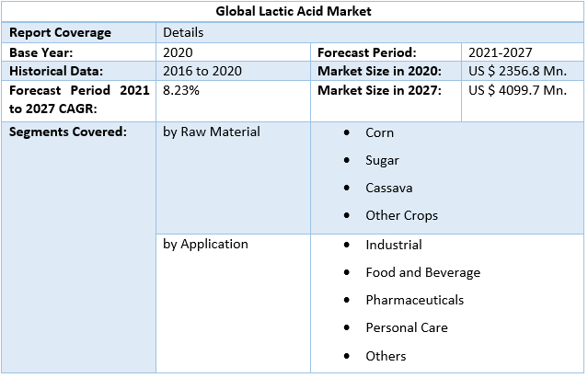Click the Other Crops bullet item

click(x=401, y=215)
